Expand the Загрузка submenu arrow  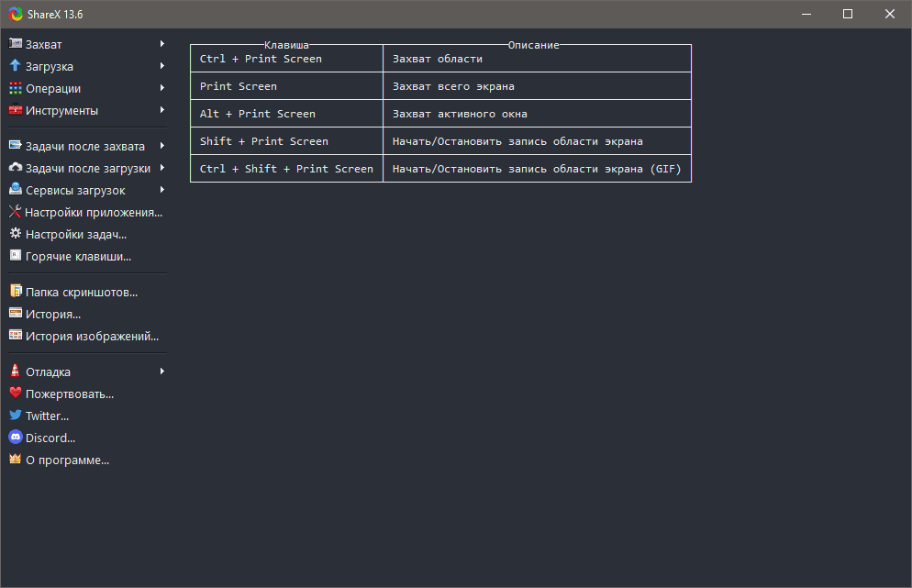162,66
